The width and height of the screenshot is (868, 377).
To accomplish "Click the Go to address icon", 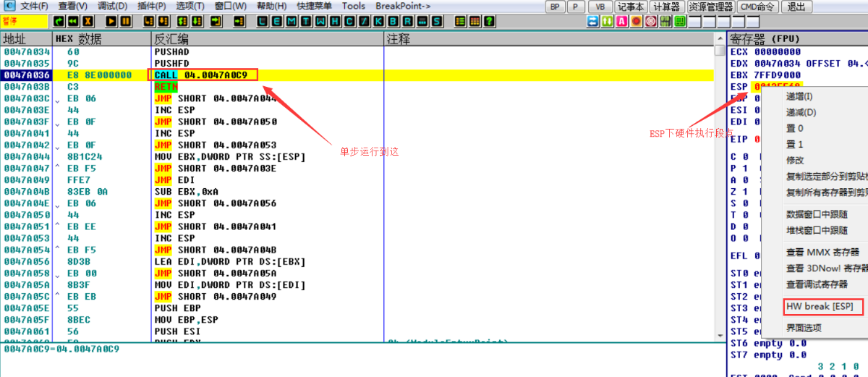I will [239, 21].
